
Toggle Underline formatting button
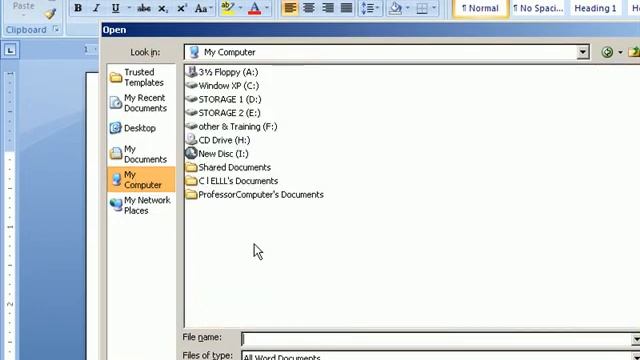click(116, 8)
